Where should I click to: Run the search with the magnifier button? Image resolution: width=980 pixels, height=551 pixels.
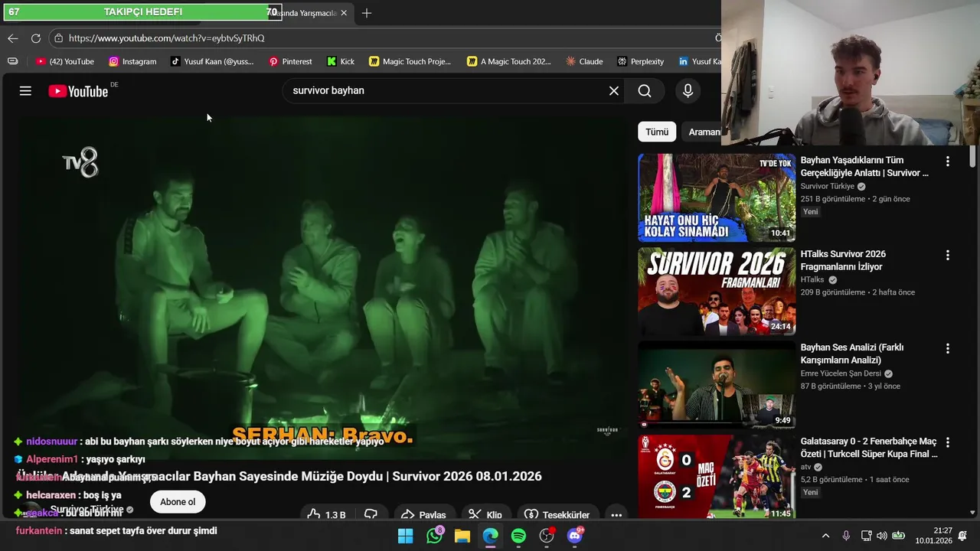click(645, 91)
